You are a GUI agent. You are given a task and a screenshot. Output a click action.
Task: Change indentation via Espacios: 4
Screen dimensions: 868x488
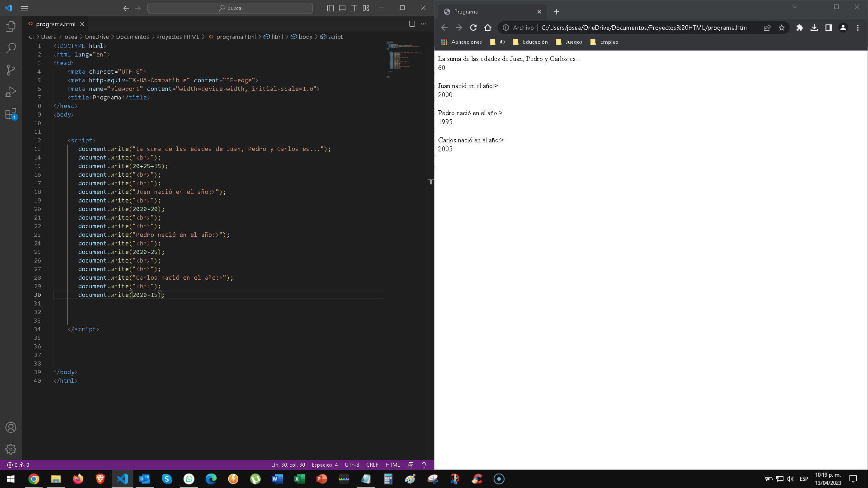pos(325,465)
